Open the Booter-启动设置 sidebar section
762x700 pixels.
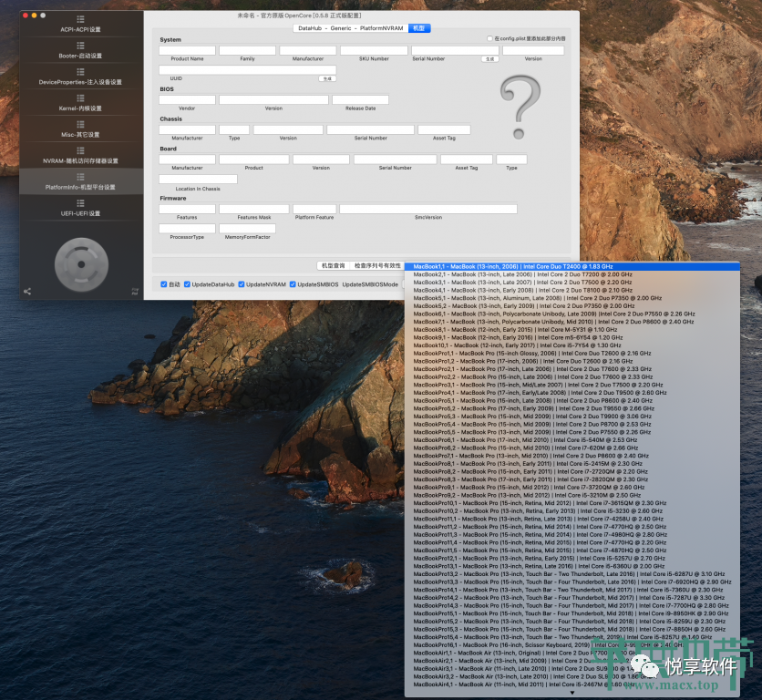point(81,50)
